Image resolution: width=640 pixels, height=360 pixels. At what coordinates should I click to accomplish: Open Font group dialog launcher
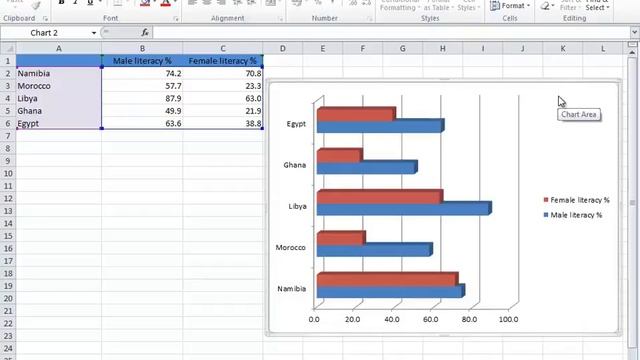point(176,19)
